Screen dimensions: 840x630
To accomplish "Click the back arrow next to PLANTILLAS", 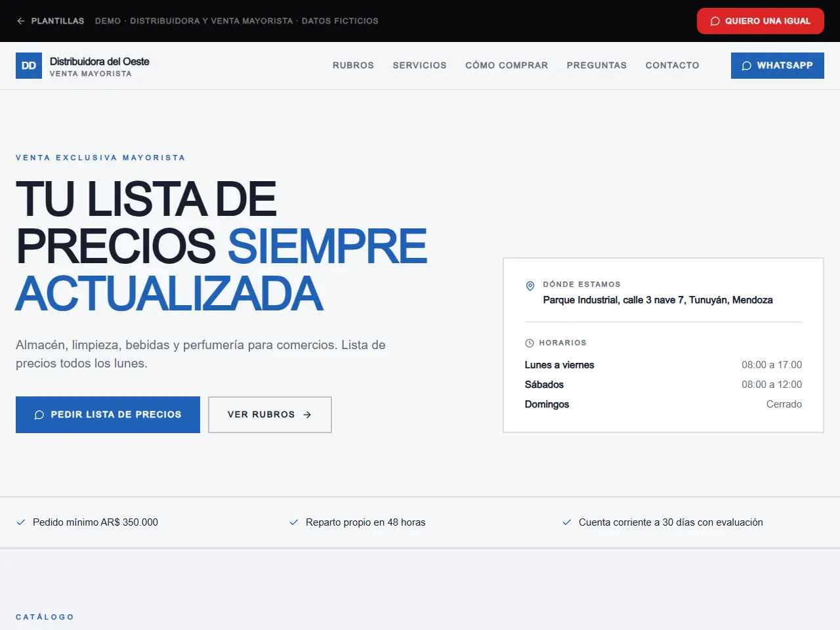I will coord(21,21).
